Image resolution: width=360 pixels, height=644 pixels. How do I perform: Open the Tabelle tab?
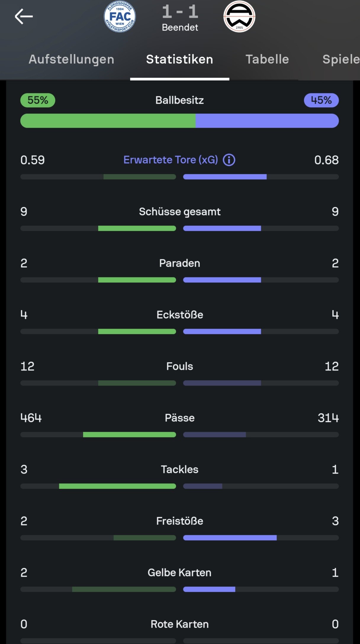pyautogui.click(x=267, y=59)
